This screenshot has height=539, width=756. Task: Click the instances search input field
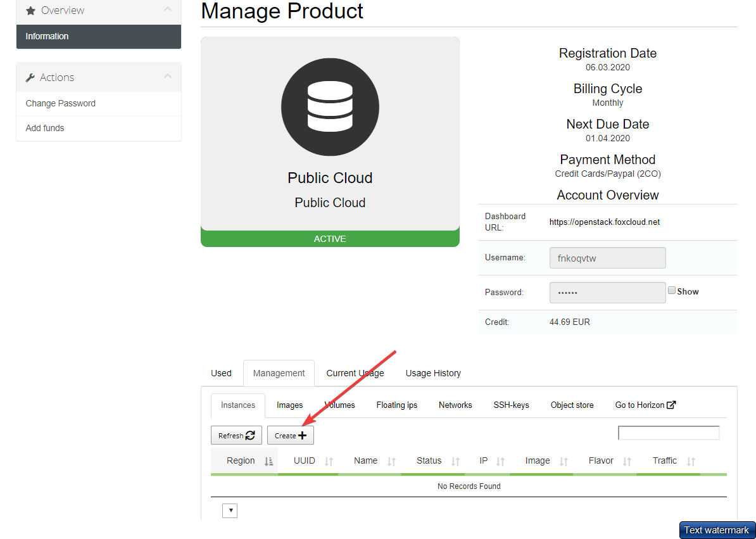point(669,433)
